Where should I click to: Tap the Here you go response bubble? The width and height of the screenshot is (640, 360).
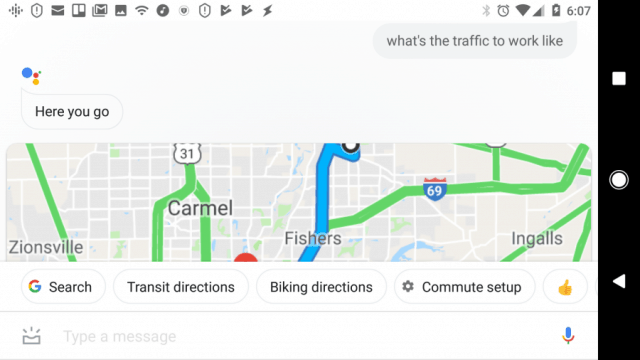click(x=72, y=111)
